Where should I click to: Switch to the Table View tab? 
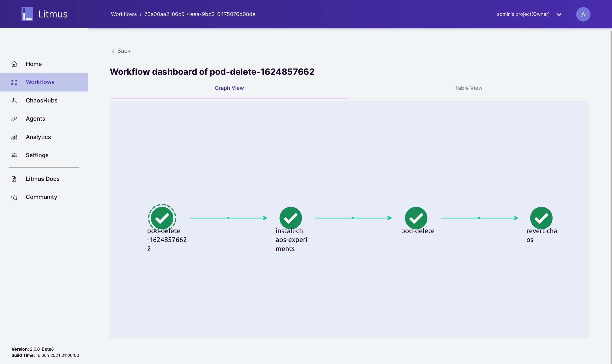click(468, 88)
